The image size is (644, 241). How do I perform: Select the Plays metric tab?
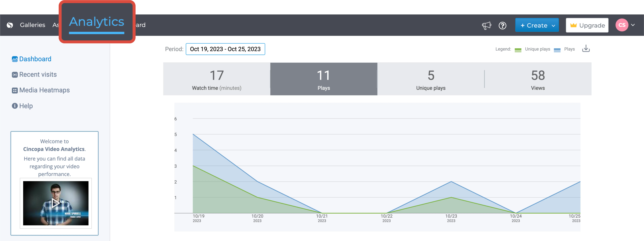pyautogui.click(x=324, y=79)
